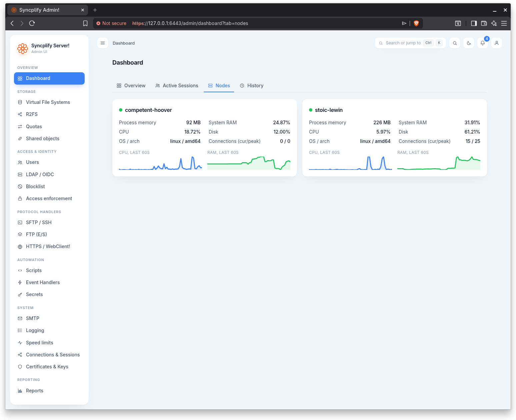Click the SMTP envelope icon

[20, 318]
